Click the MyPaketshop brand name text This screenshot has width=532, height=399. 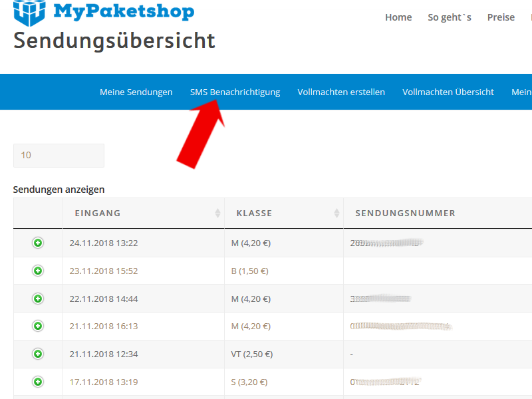[124, 11]
